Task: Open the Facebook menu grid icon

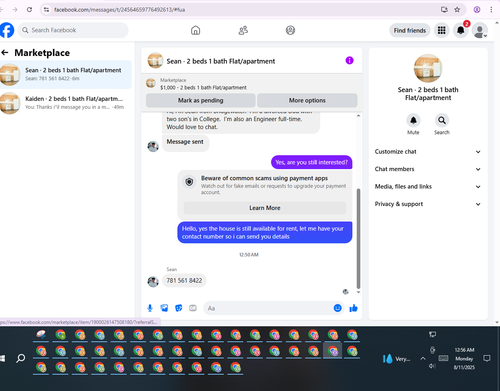Action: point(442,30)
